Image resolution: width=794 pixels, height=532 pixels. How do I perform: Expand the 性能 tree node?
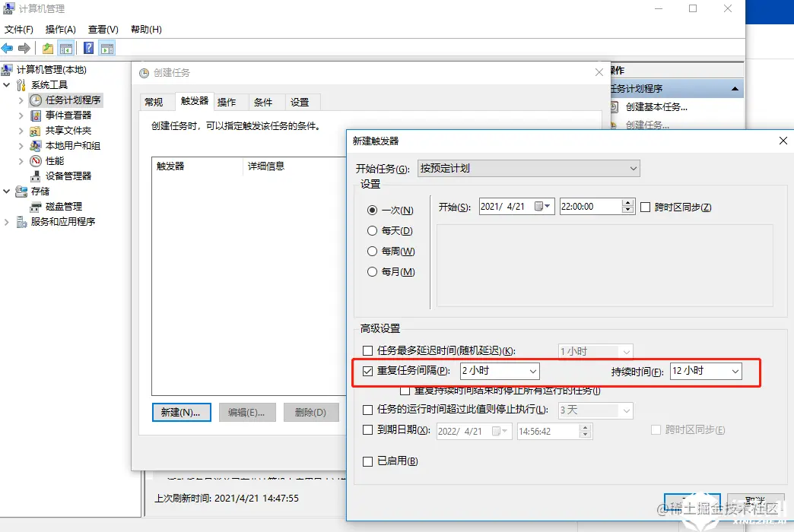click(21, 160)
